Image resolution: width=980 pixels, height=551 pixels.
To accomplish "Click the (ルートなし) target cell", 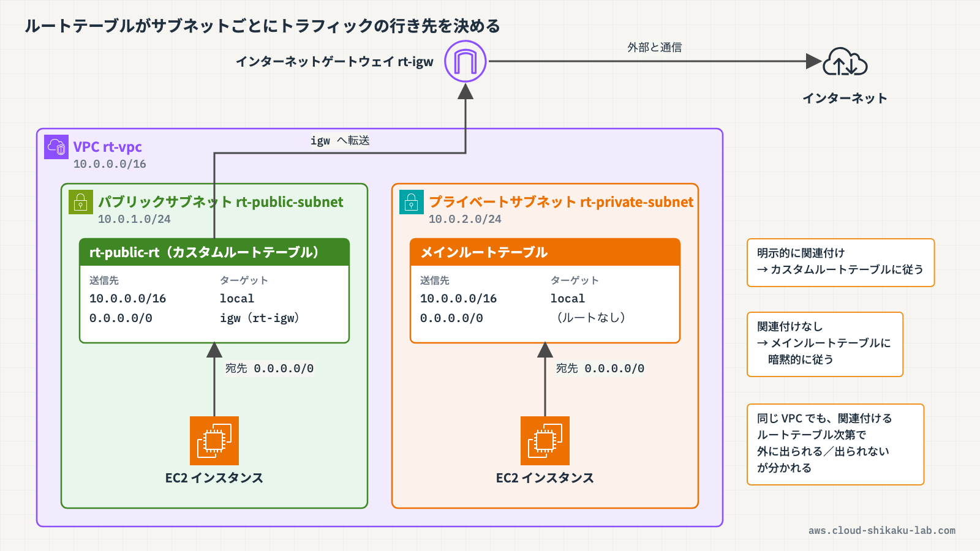I will 590,318.
